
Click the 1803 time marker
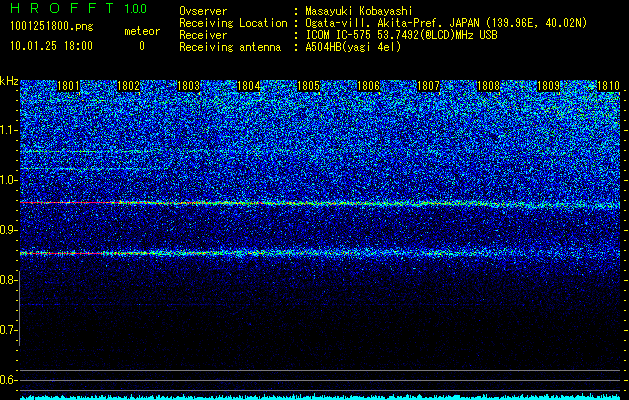(x=188, y=86)
